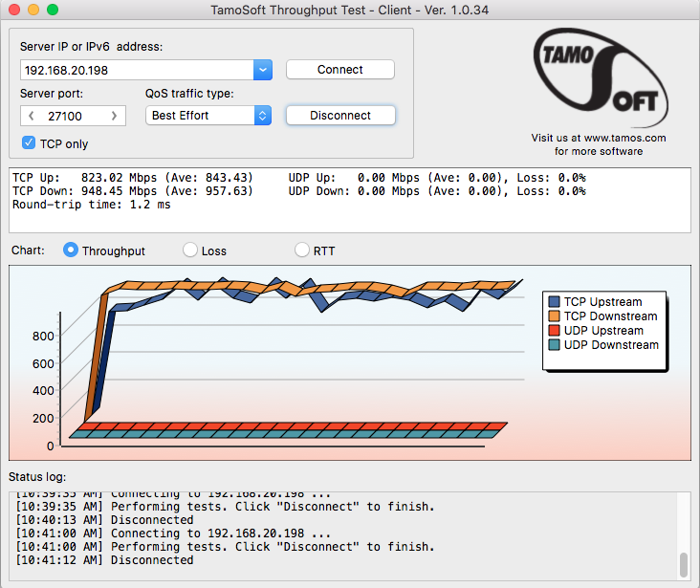This screenshot has height=588, width=700.
Task: Click the TCP Downstream legend swatch
Action: point(554,316)
